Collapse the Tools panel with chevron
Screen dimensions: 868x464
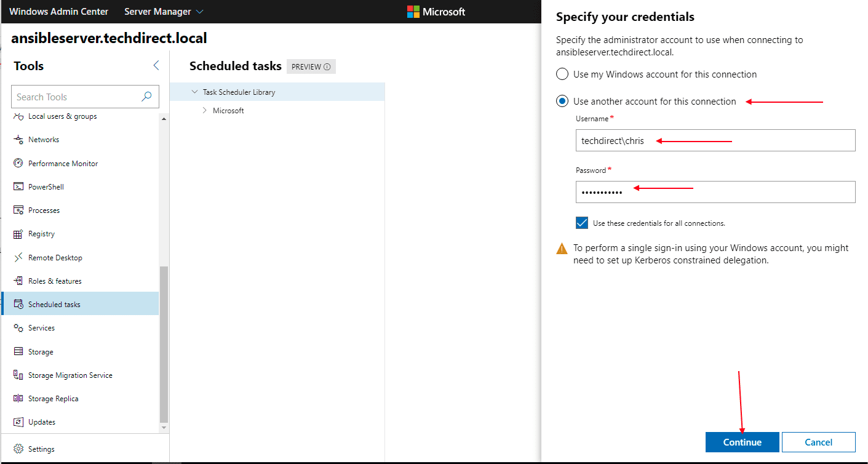(x=156, y=66)
